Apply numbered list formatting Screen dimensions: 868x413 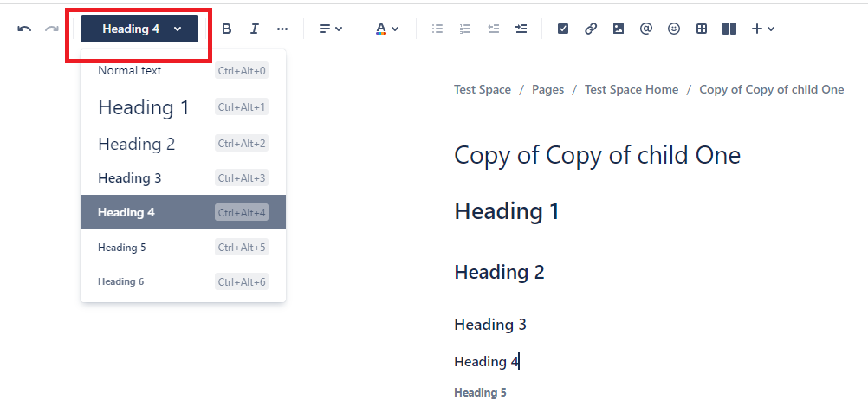click(465, 29)
